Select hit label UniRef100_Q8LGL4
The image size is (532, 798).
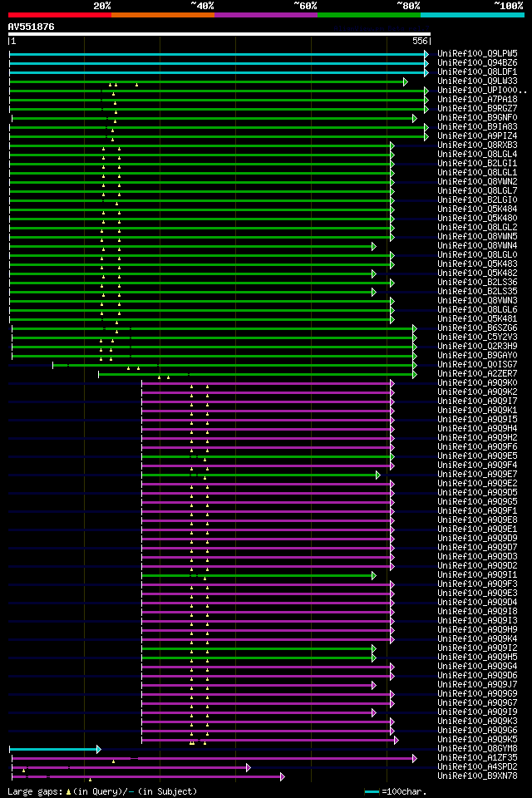(477, 155)
